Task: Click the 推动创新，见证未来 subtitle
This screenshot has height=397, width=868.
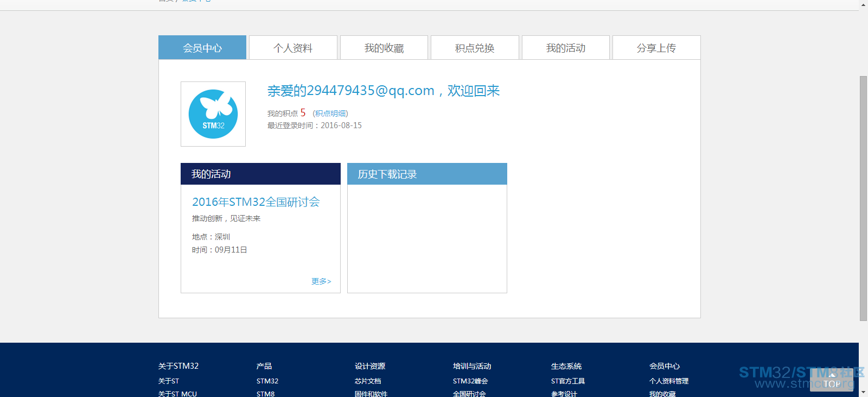Action: click(226, 218)
